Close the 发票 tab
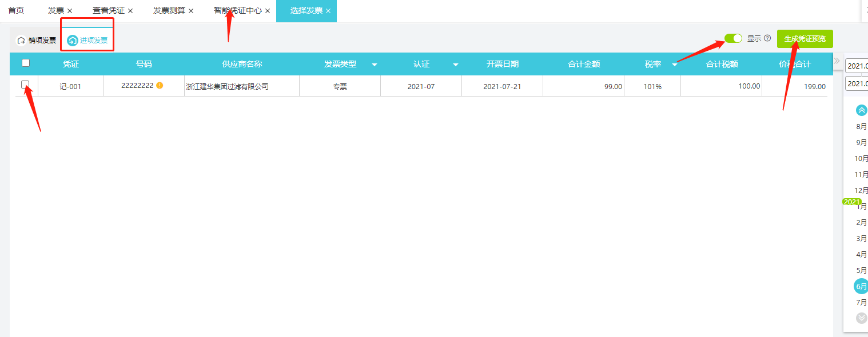 70,11
